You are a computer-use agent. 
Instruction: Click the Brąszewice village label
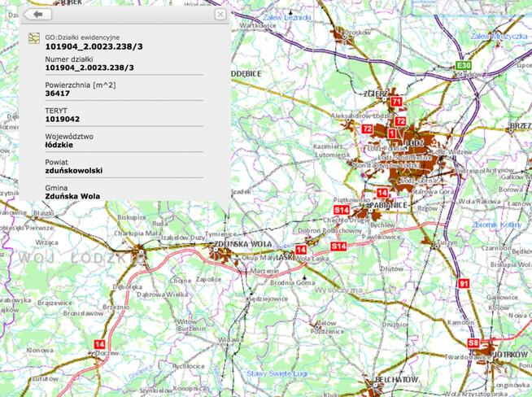[55, 303]
